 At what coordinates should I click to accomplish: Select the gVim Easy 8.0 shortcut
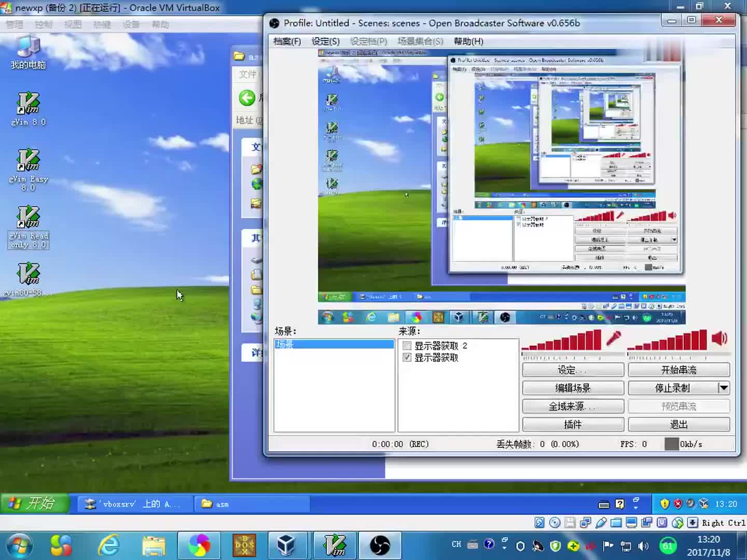point(28,170)
